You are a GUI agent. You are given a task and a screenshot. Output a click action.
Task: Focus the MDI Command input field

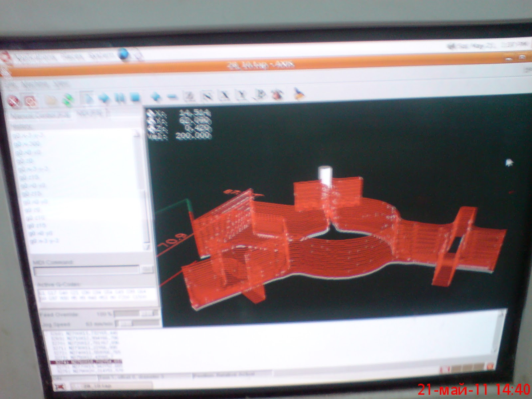click(x=86, y=271)
